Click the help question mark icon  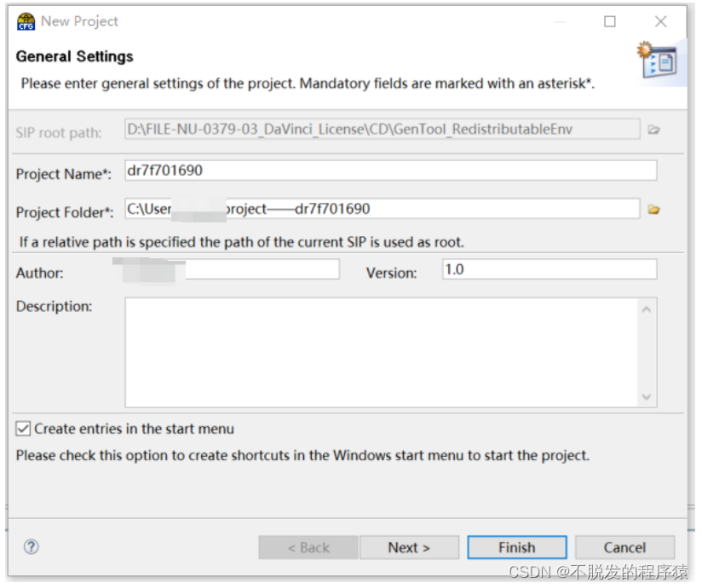[32, 547]
